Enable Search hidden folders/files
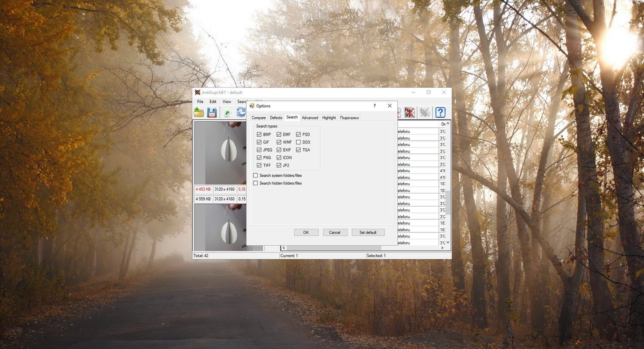This screenshot has width=644, height=349. click(x=255, y=183)
